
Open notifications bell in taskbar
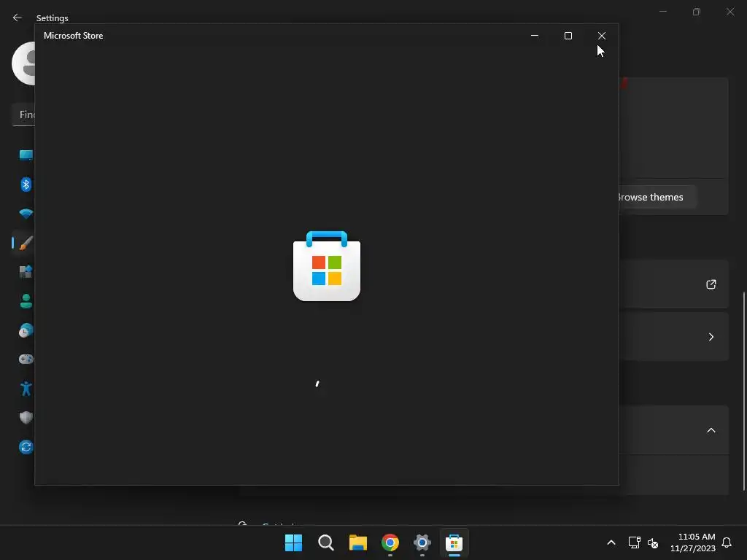tap(727, 542)
